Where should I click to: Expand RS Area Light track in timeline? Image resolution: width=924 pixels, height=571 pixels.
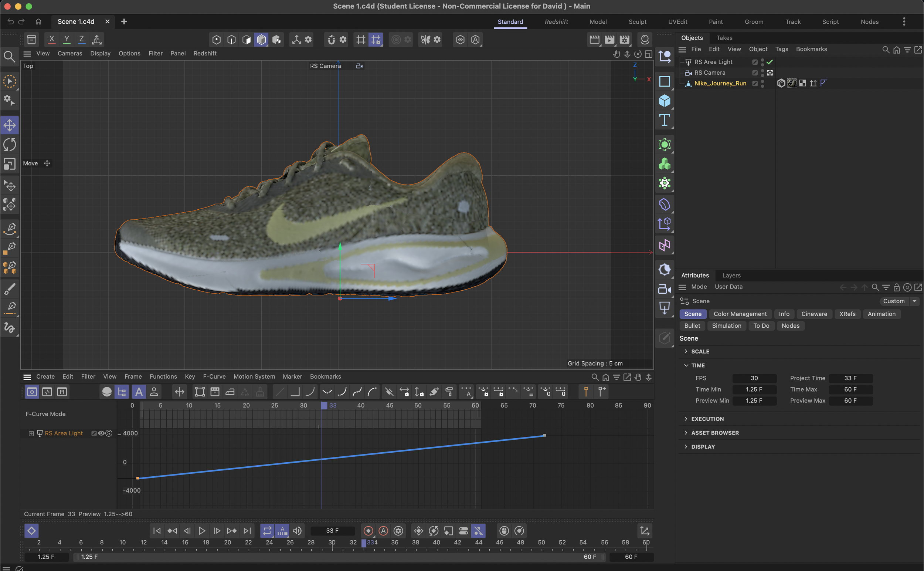tap(31, 433)
